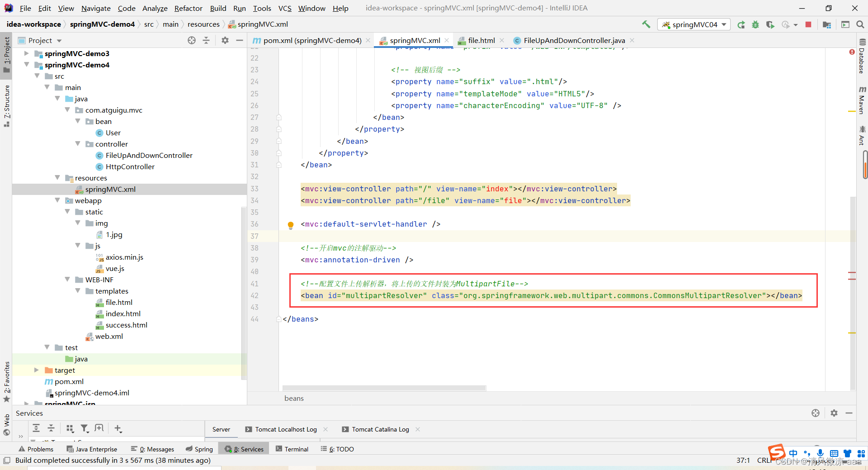The image size is (868, 470).
Task: Open Search Everywhere magnifier
Action: coord(860,24)
